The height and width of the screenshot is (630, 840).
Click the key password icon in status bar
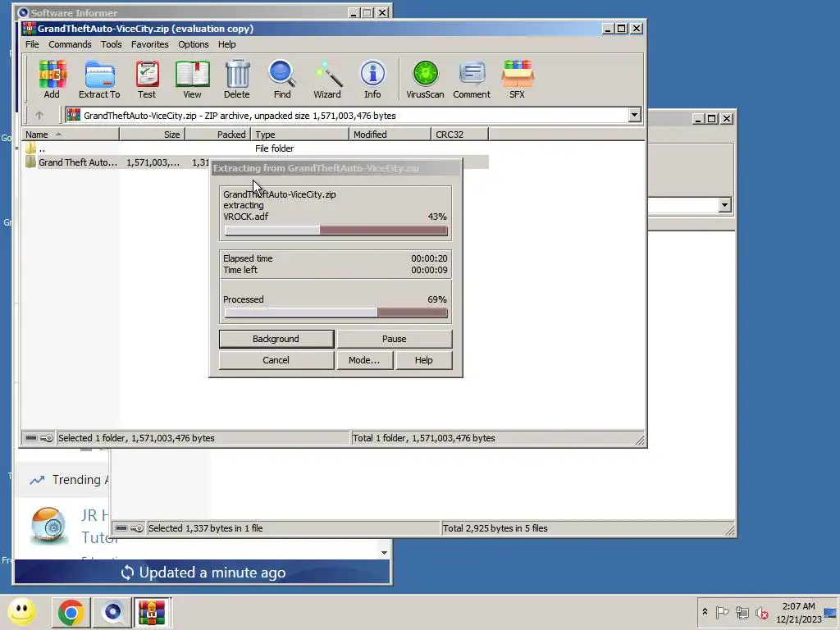click(47, 438)
